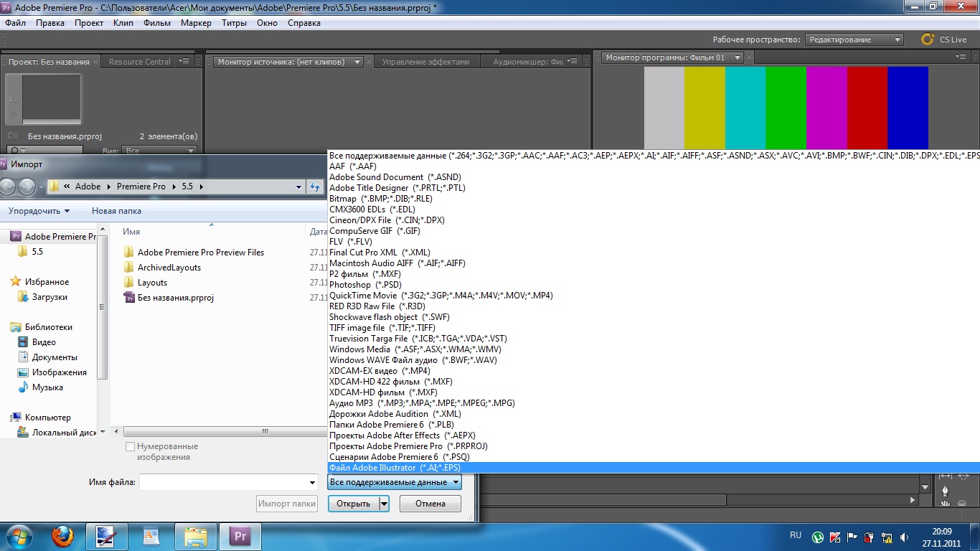Expand the address bar previous locations dropdown
This screenshot has width=980, height=551.
point(299,187)
